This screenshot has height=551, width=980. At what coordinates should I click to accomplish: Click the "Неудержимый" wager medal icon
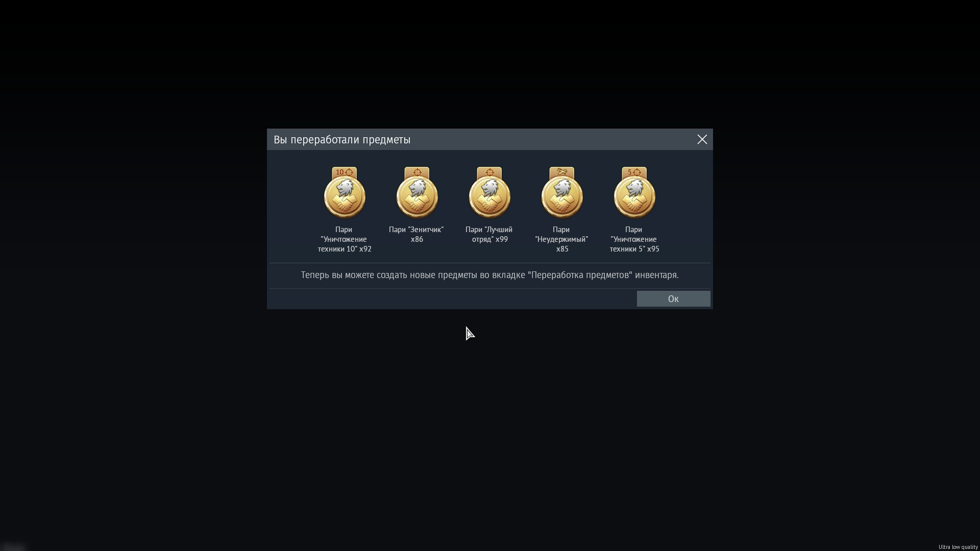tap(562, 196)
